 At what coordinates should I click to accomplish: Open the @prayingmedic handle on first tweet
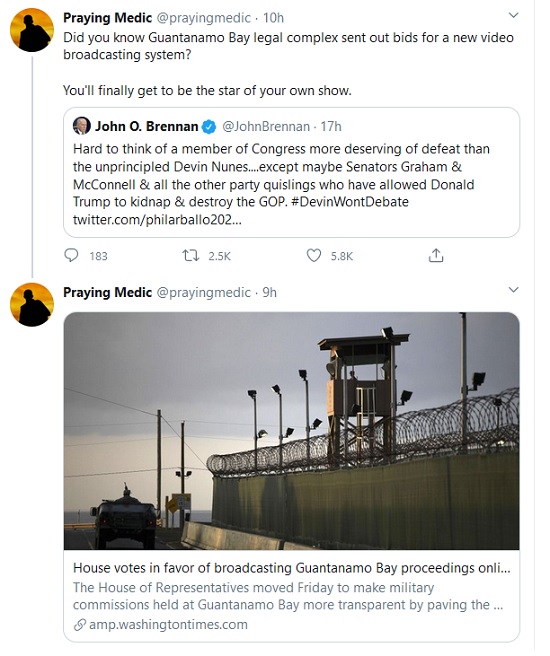point(203,18)
